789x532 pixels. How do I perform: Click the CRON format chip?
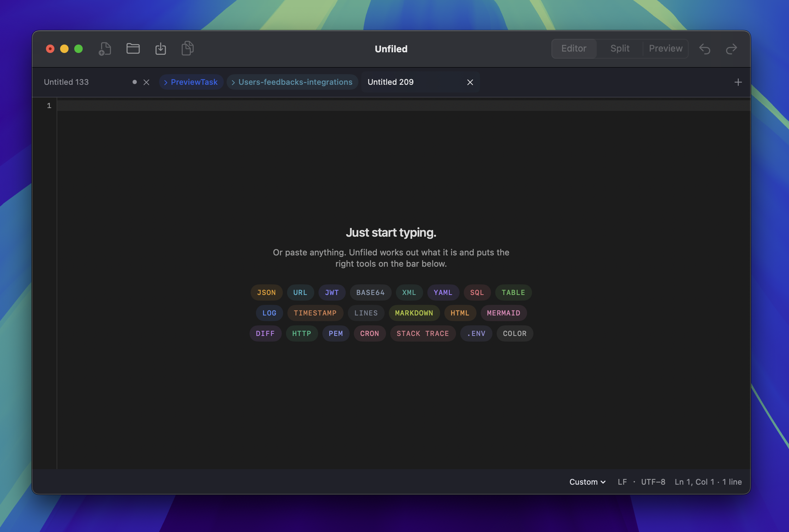click(370, 333)
